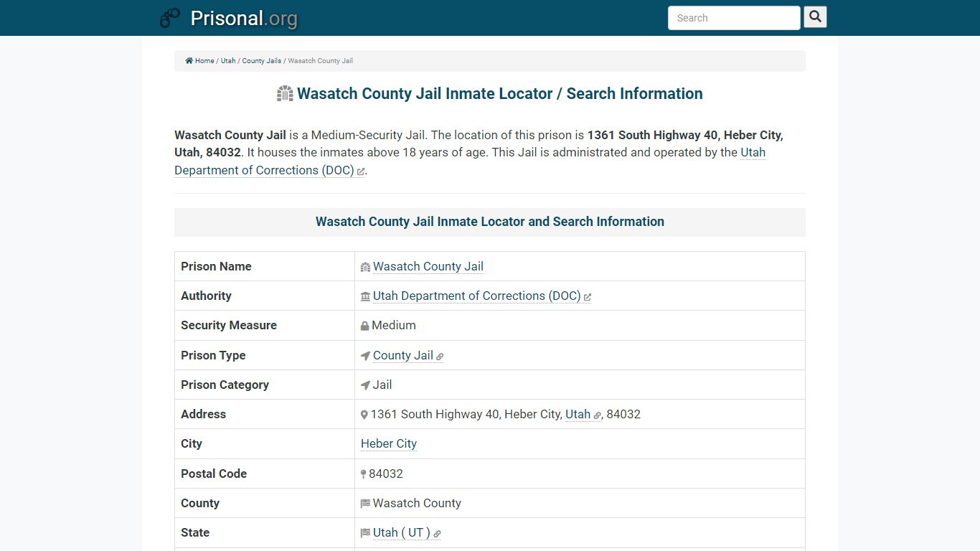Open the Utah ( UT ) state link
This screenshot has width=980, height=551.
click(x=402, y=532)
